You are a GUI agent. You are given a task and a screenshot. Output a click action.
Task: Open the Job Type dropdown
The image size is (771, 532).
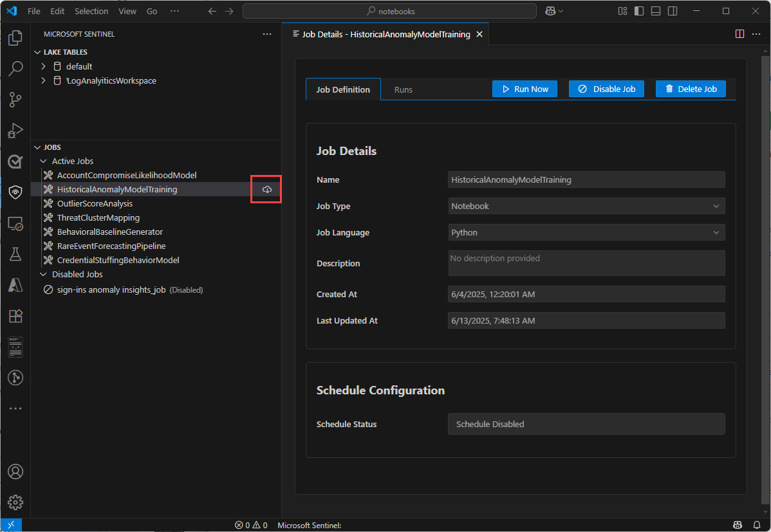tap(586, 206)
